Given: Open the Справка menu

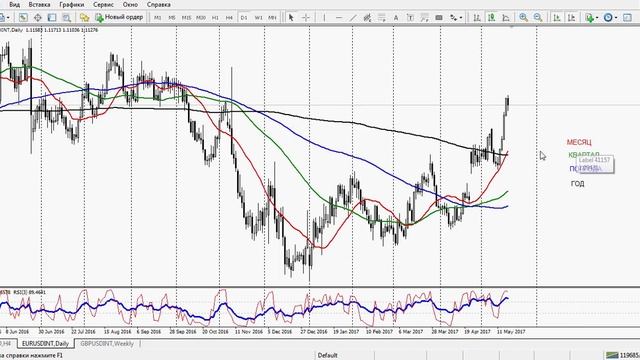Looking at the screenshot, I should point(158,4).
